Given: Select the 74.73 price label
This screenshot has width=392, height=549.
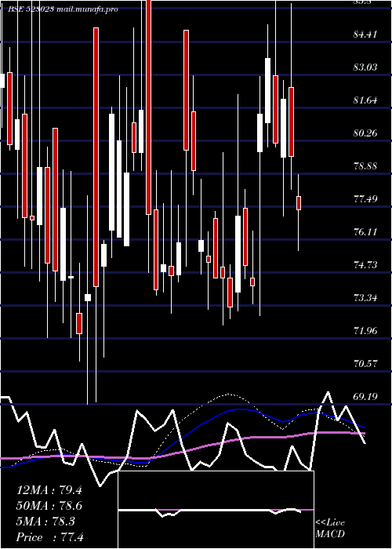Looking at the screenshot, I should click(x=365, y=265).
